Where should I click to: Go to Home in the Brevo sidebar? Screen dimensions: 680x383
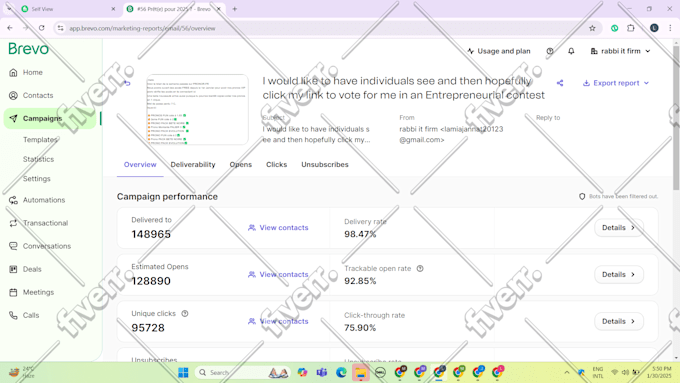(x=32, y=72)
